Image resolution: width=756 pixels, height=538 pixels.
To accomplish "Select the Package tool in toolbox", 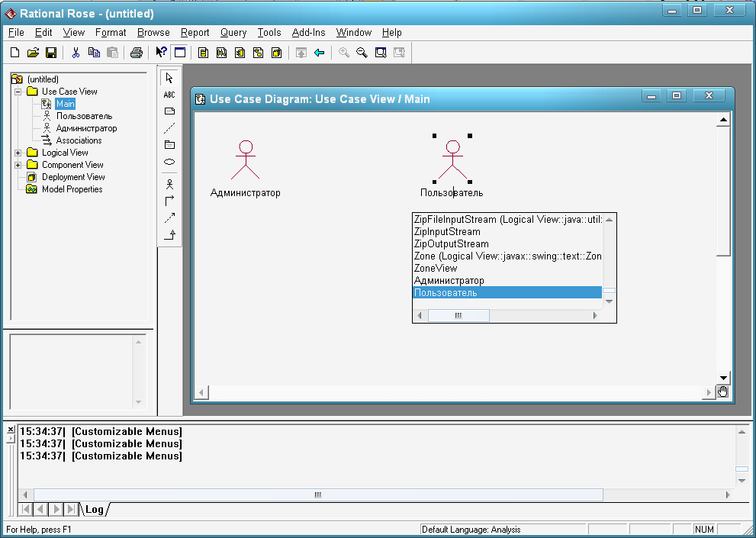I will pos(169,145).
